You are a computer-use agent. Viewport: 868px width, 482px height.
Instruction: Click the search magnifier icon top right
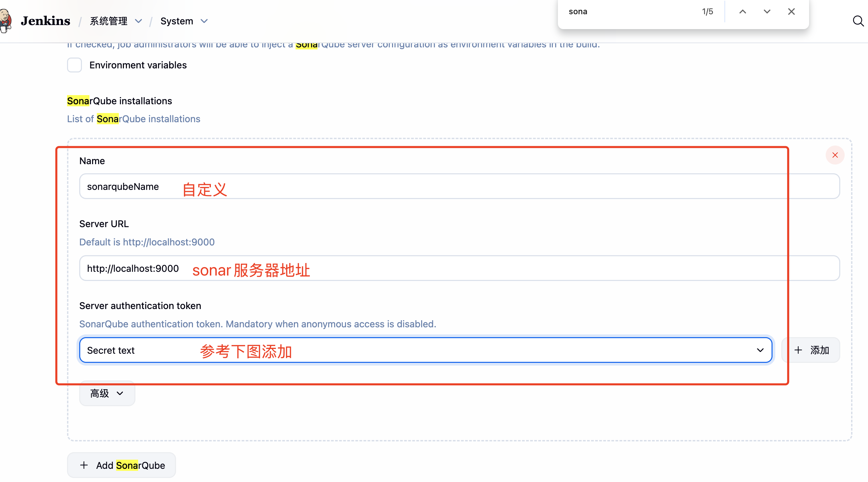coord(858,21)
